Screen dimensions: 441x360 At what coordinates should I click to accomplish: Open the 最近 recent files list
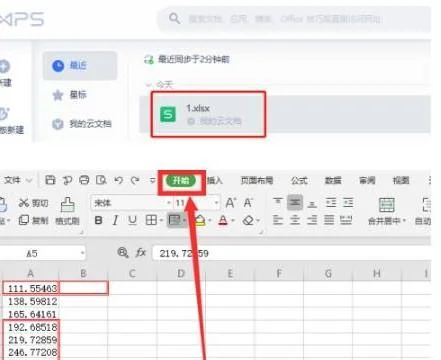pyautogui.click(x=80, y=65)
